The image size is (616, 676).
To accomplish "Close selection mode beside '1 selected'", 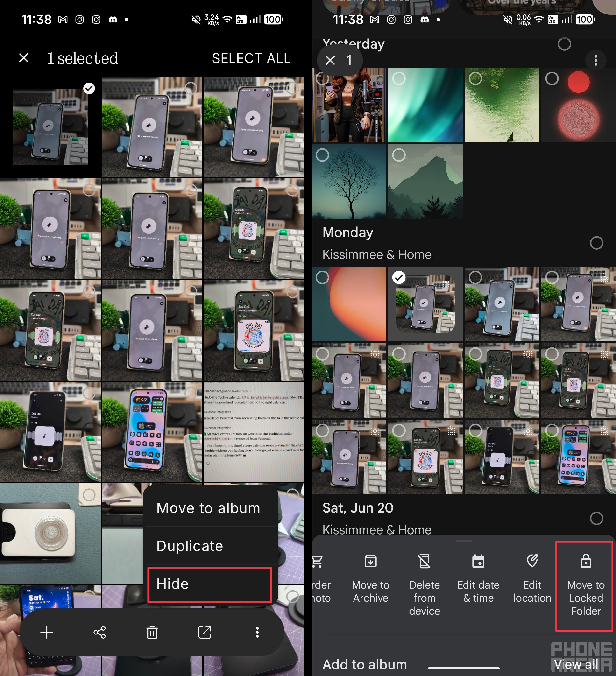I will coord(23,58).
